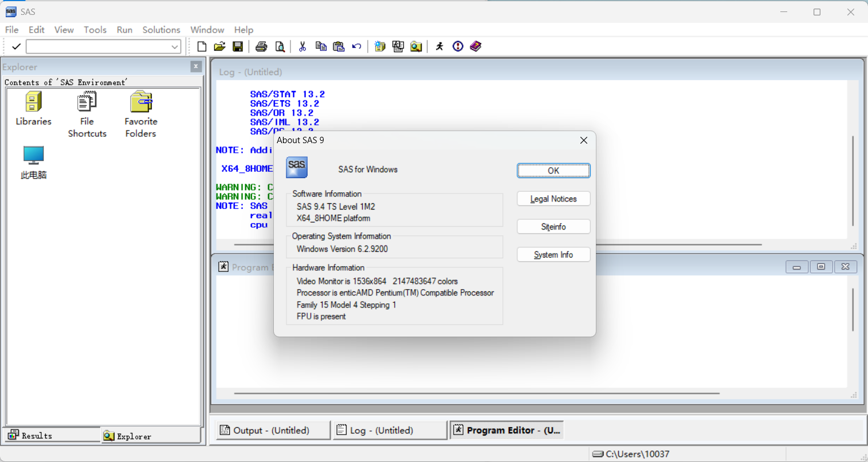
Task: Open the View menu
Action: [x=64, y=30]
